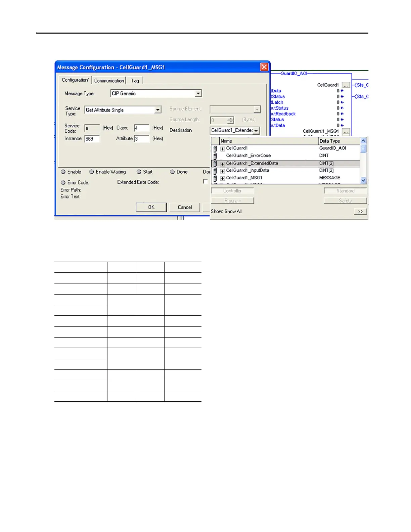Switch to the Communication tab
This screenshot has width=411, height=532.
(109, 81)
